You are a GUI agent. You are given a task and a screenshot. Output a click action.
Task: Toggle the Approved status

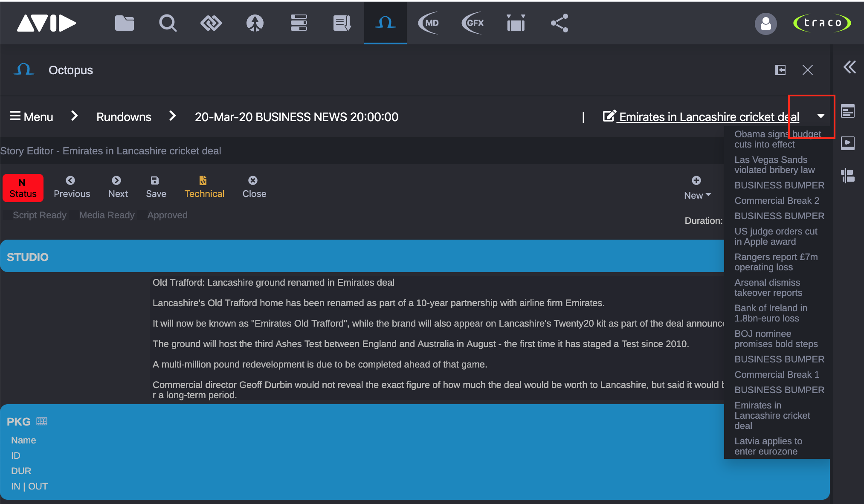coord(167,215)
